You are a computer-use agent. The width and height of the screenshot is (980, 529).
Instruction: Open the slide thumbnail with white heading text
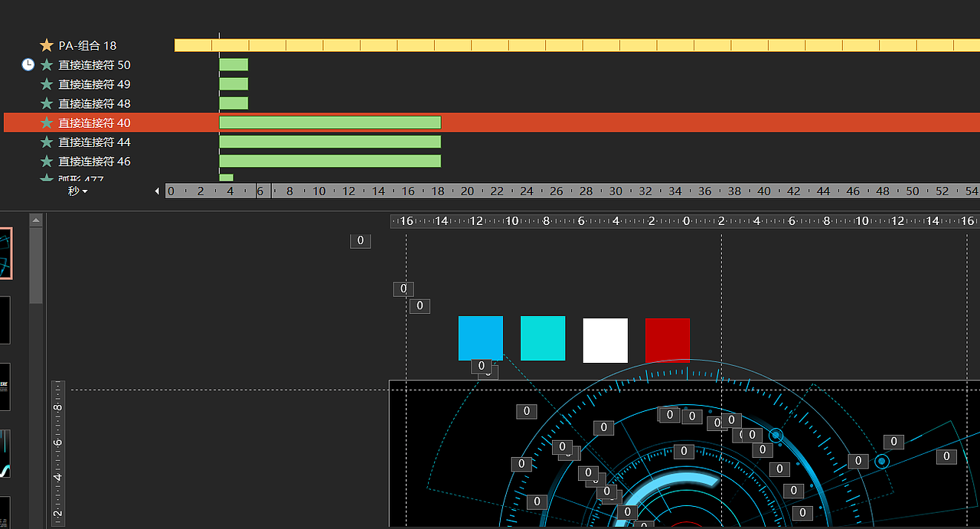click(5, 387)
